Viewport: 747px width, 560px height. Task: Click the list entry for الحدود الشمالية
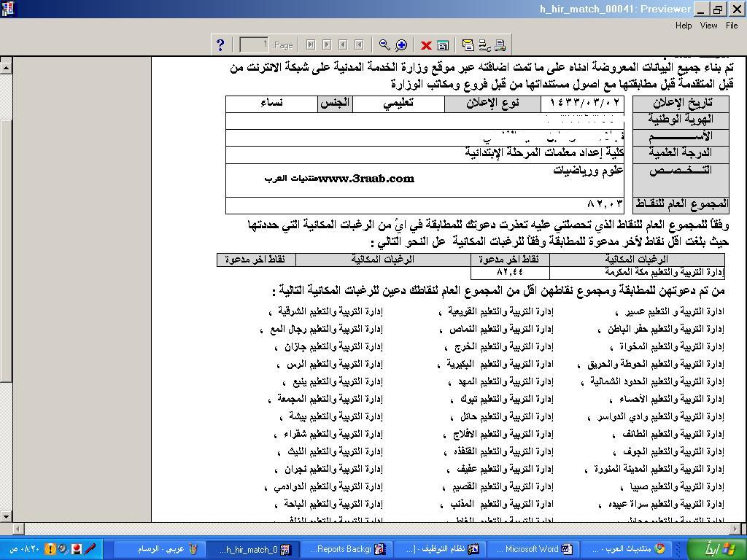click(x=652, y=382)
